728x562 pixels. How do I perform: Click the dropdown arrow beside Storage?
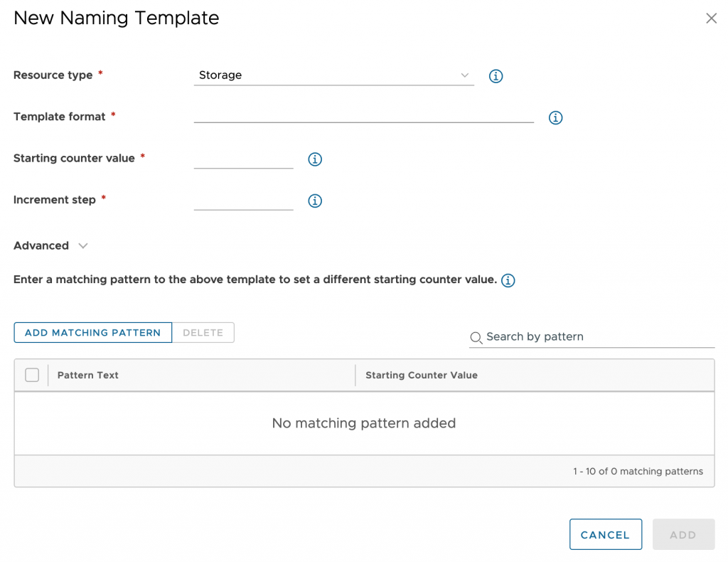(x=465, y=75)
